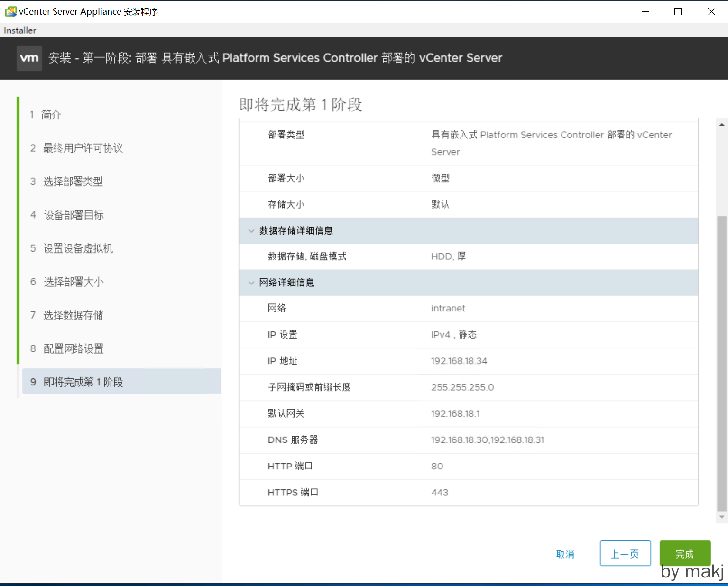Go back with the 上一页 button

coord(625,553)
